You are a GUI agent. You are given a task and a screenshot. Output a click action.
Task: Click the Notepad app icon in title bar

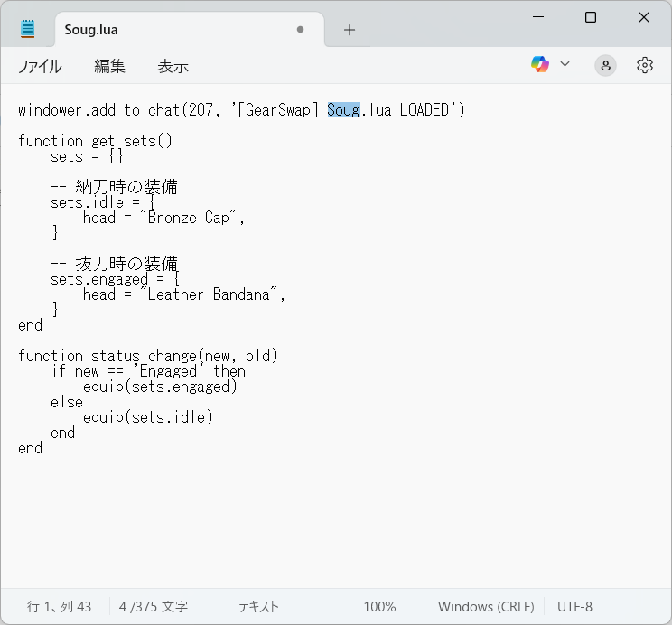tap(28, 29)
